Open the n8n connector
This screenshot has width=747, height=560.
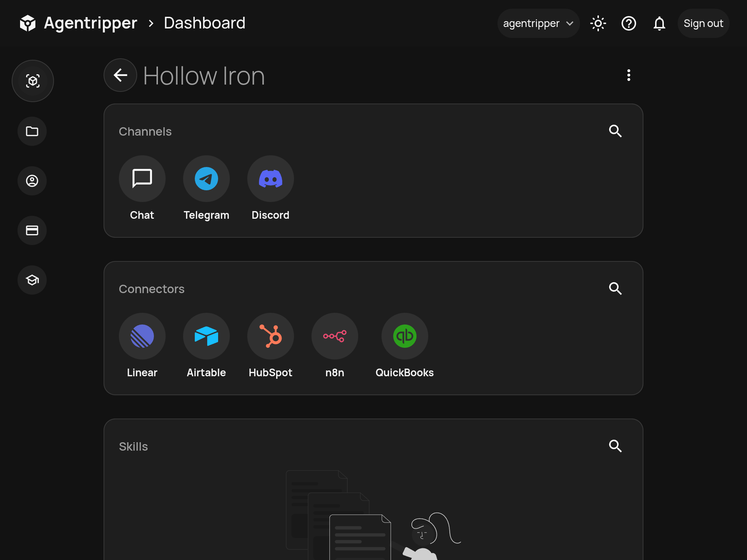[334, 336]
